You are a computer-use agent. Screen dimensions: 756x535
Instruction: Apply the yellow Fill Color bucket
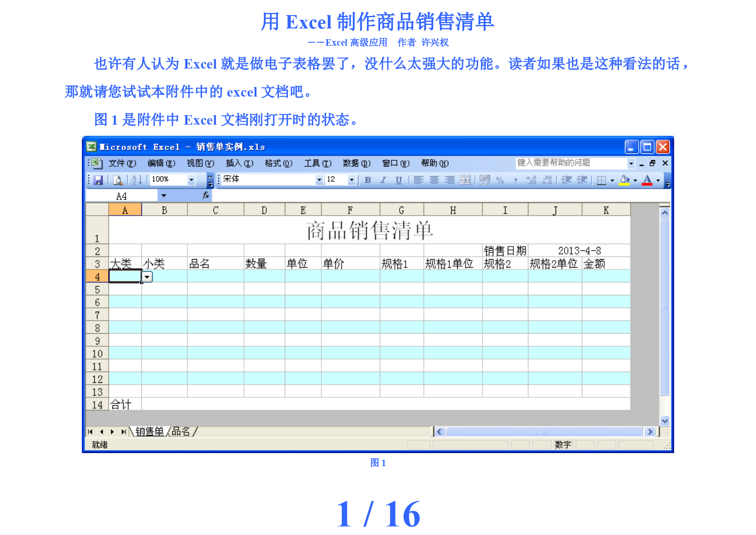[x=624, y=180]
